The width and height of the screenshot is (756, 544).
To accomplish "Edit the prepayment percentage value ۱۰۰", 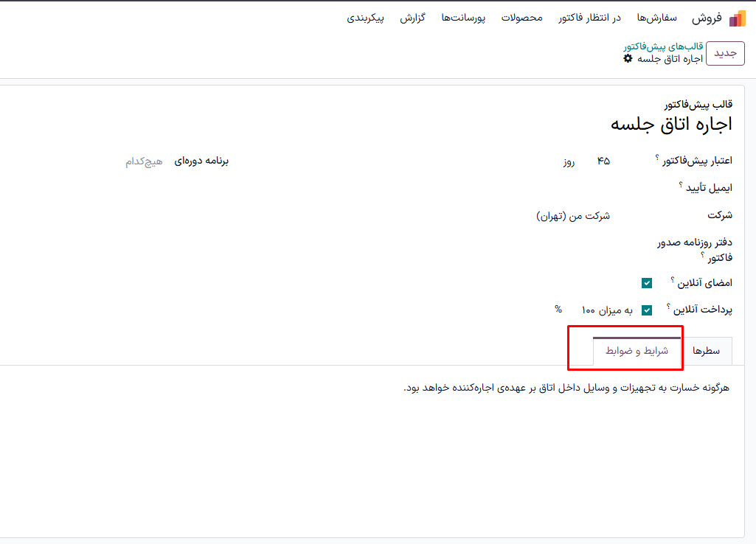I will click(x=589, y=310).
